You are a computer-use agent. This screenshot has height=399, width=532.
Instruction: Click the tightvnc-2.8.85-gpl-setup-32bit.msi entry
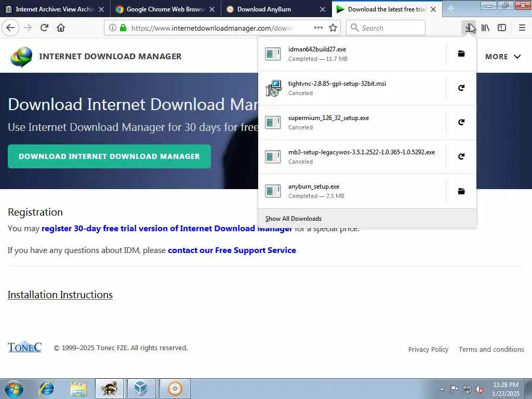352,88
